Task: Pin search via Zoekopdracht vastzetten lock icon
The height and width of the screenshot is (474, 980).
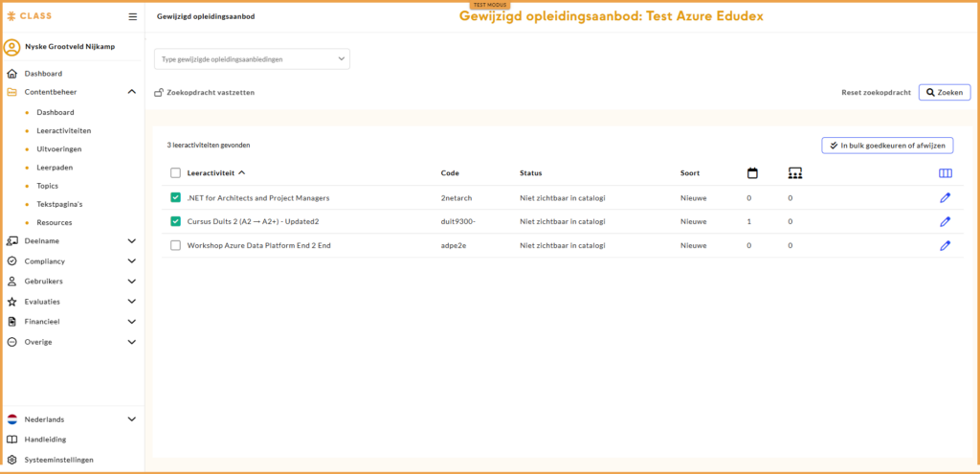Action: tap(159, 93)
